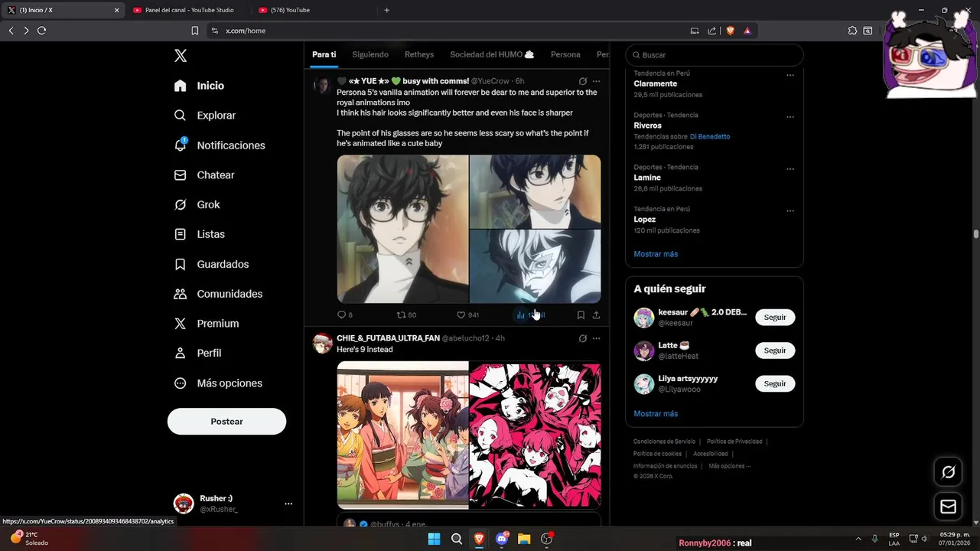Open more options for the Riveros trend
Screen dimensions: 980x551
click(790, 117)
